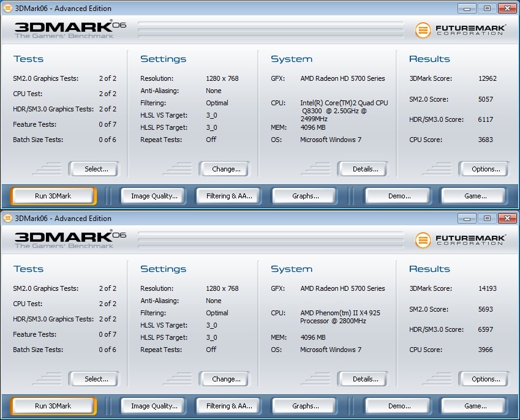Open Filtering & AA... in the lower window
The height and width of the screenshot is (420, 520).
[x=227, y=406]
